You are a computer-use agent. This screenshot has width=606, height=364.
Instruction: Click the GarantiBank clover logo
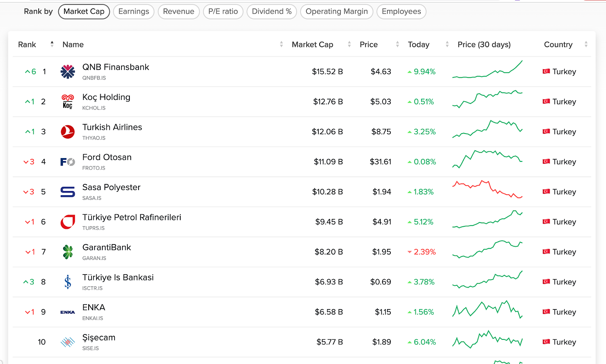pyautogui.click(x=67, y=252)
